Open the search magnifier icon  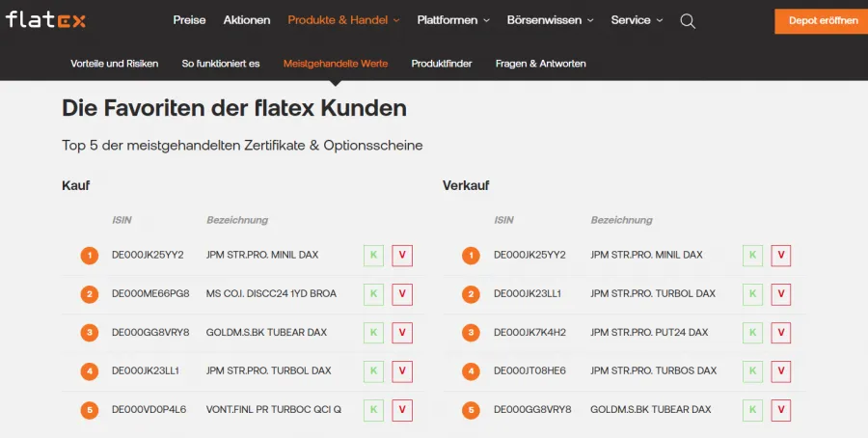coord(688,21)
